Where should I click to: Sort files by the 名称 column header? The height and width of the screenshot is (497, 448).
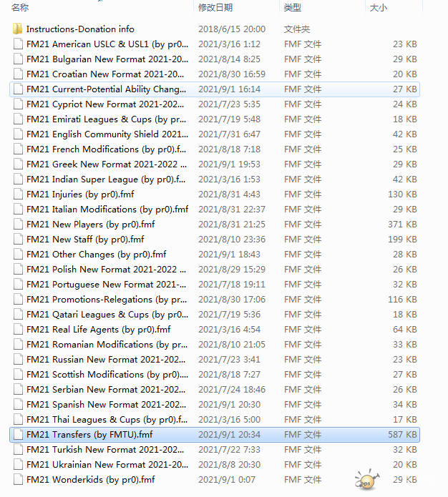20,7
